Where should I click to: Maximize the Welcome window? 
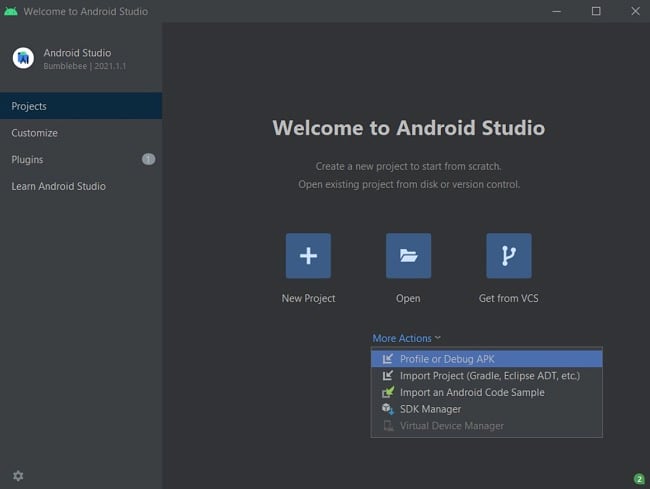pos(596,11)
